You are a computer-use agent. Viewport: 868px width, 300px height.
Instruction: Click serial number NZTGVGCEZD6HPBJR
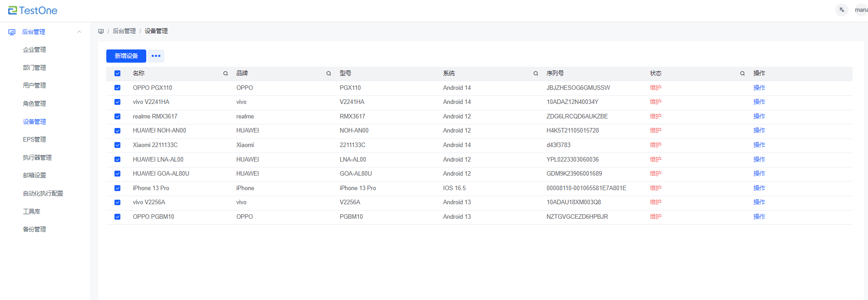tap(577, 216)
